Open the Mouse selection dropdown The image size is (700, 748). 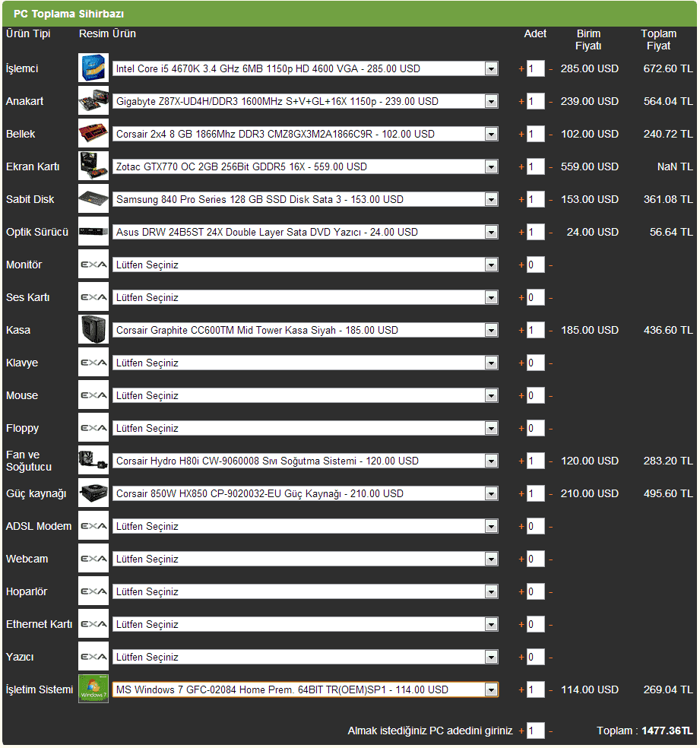[x=306, y=395]
